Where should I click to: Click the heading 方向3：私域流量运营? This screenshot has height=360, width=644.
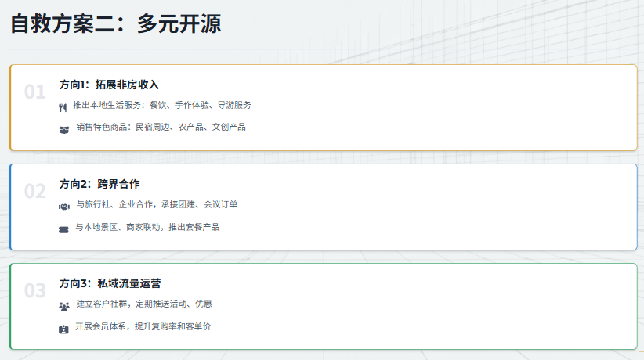pyautogui.click(x=110, y=283)
